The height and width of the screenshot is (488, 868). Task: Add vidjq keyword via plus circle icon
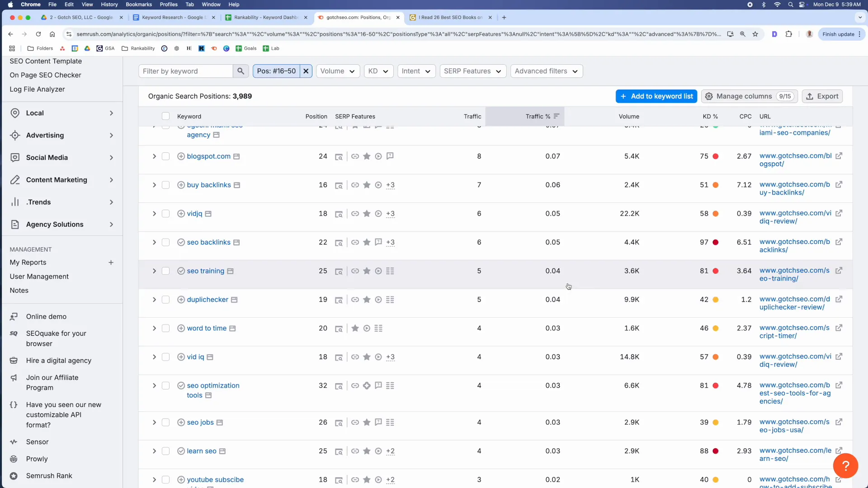(181, 214)
